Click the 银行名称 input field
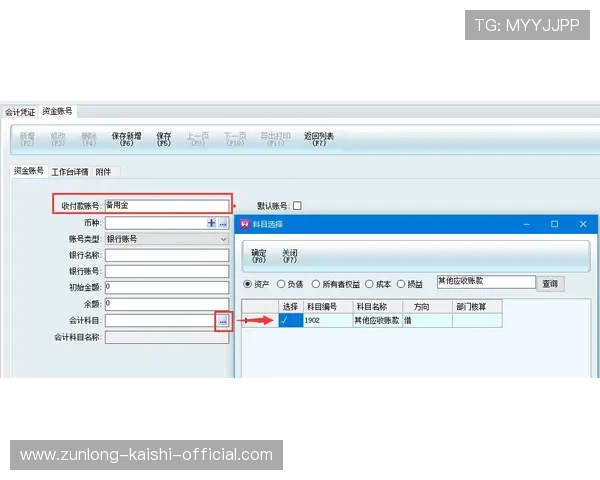600x480 pixels. 167,255
